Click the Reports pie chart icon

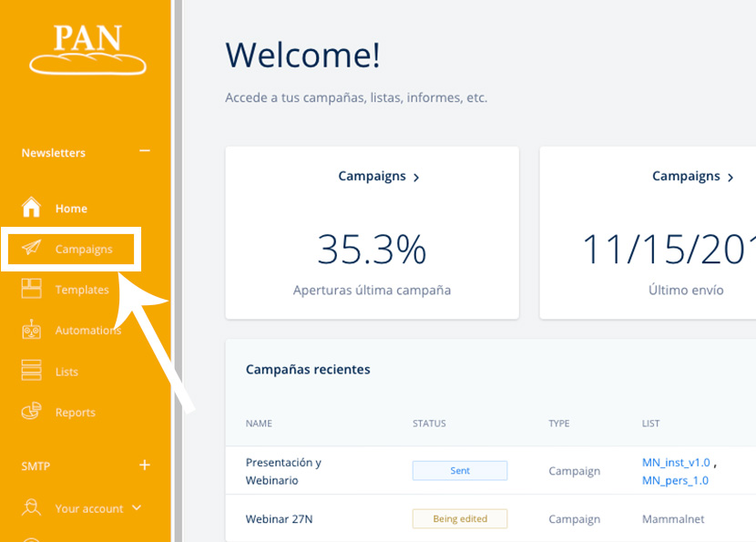click(x=32, y=412)
